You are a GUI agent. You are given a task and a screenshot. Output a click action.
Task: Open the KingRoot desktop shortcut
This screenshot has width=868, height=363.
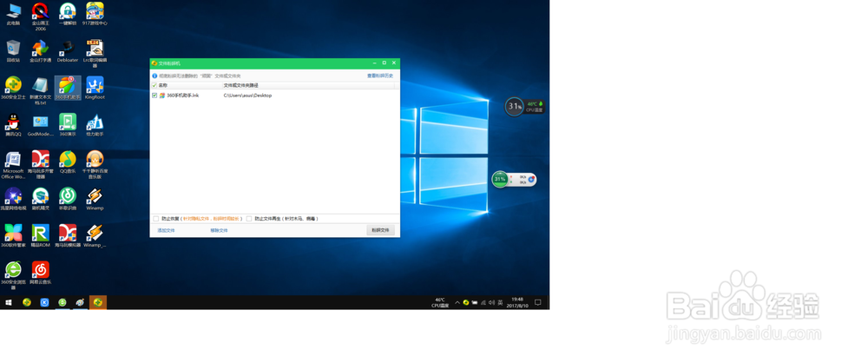click(x=95, y=88)
